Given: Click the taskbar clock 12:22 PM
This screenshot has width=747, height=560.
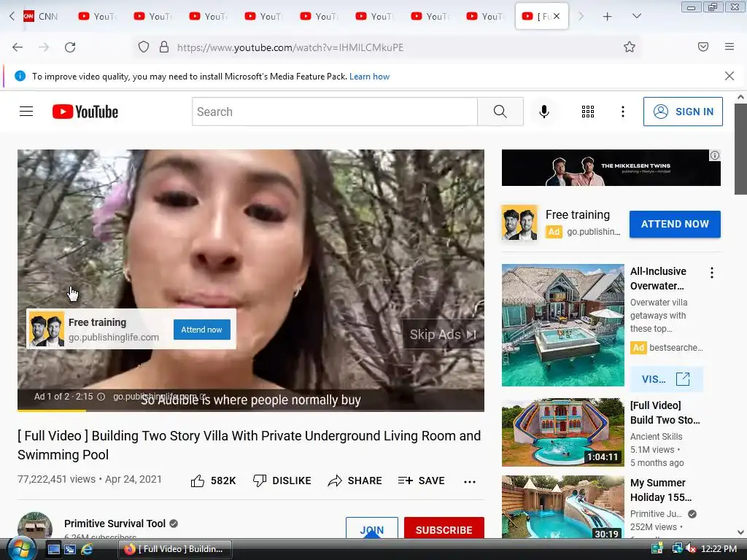Looking at the screenshot, I should coord(719,548).
